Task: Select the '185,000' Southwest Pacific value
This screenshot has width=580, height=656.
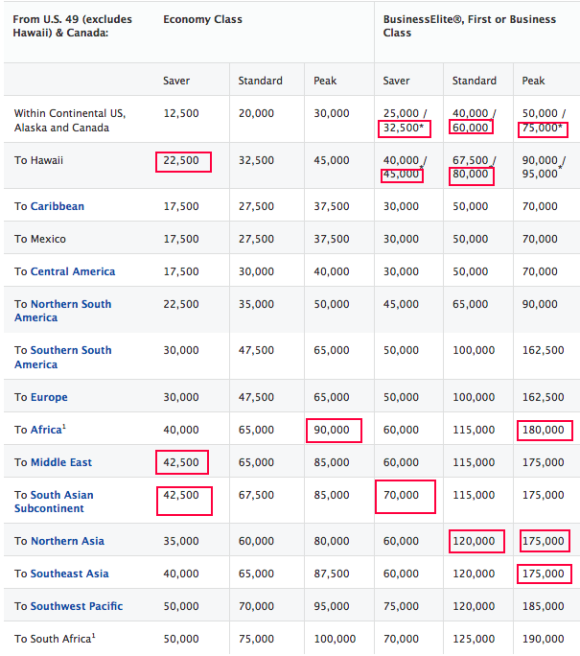Action: [x=543, y=606]
